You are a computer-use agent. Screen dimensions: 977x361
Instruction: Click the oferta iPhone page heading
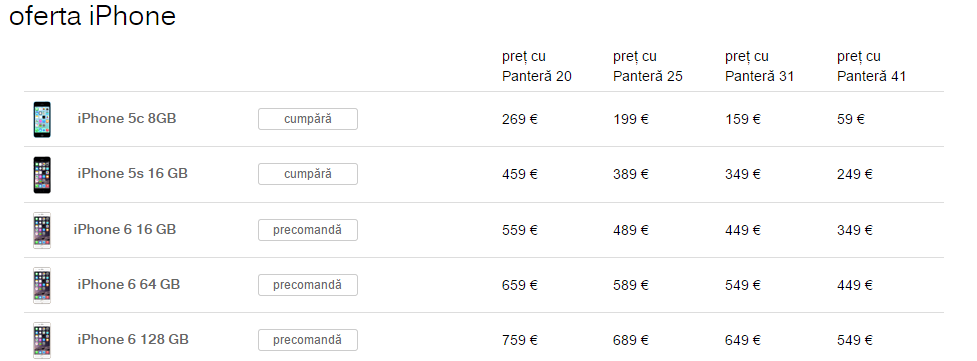pos(92,16)
